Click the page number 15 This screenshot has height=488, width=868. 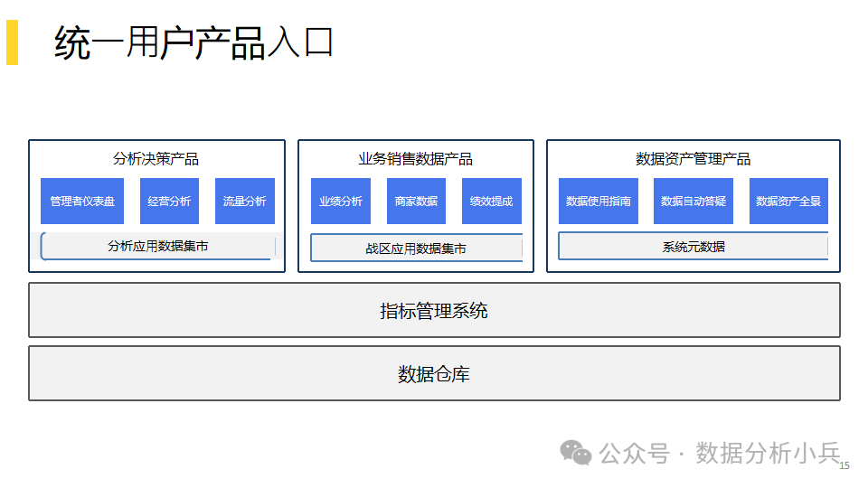point(844,466)
